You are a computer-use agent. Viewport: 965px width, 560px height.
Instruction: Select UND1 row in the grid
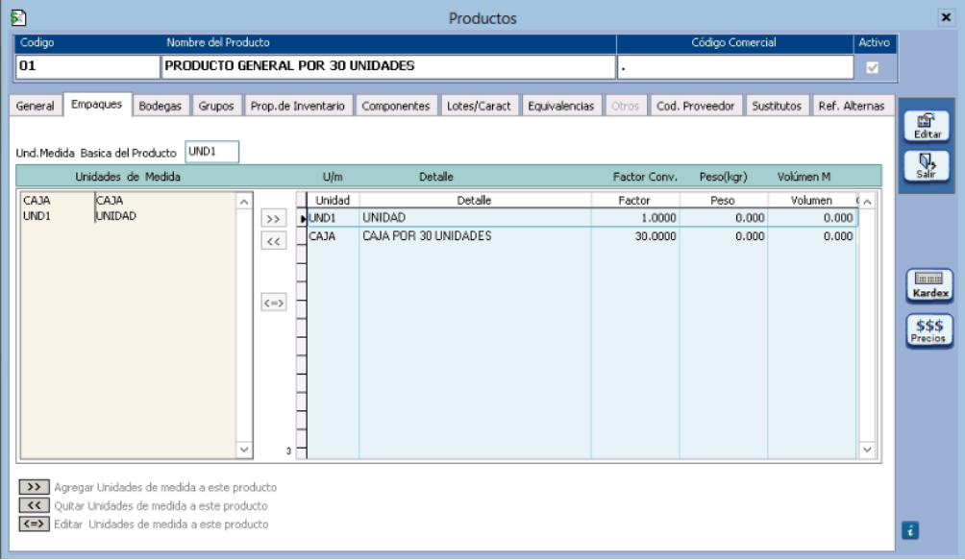point(581,218)
